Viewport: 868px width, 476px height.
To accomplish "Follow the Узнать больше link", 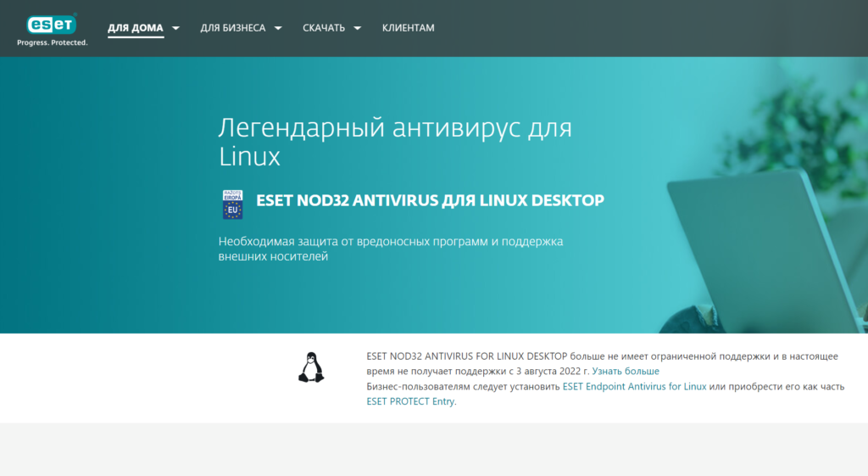I will (x=626, y=372).
